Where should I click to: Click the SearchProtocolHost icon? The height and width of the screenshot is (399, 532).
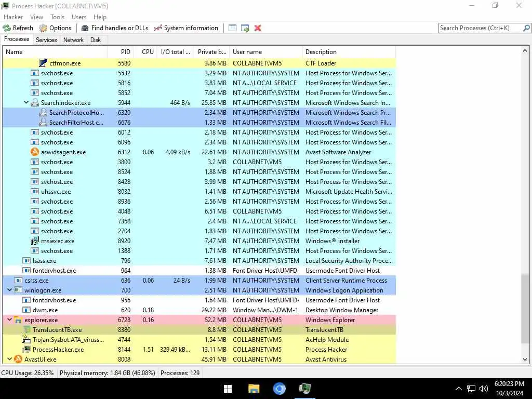[43, 113]
